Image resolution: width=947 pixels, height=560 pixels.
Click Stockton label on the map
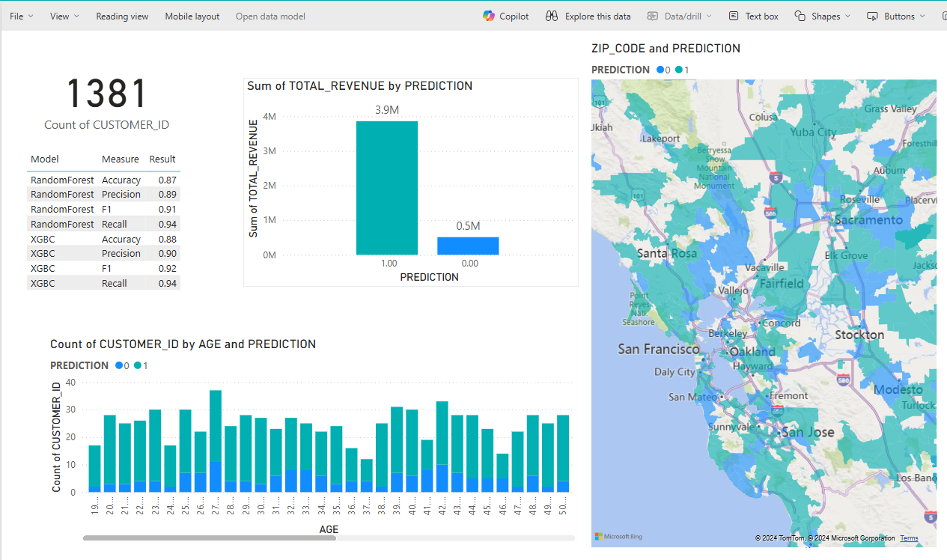[x=859, y=335]
